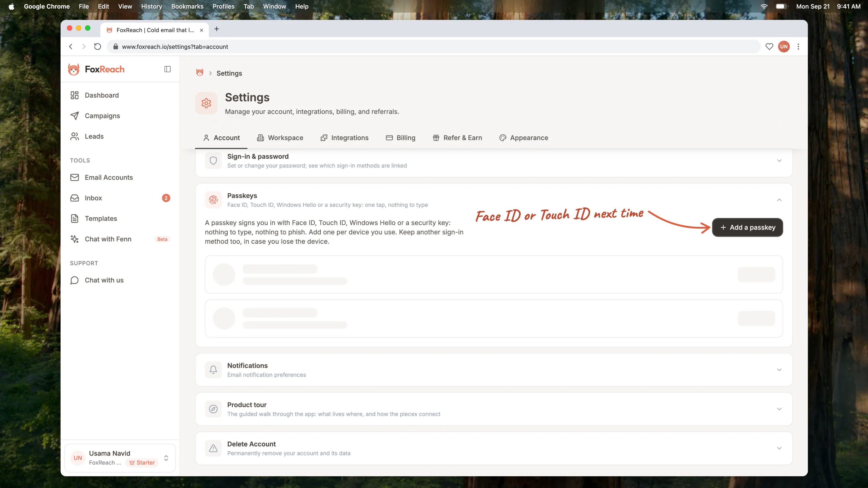Expand the Notifications section chevron
868x488 pixels.
click(x=779, y=370)
